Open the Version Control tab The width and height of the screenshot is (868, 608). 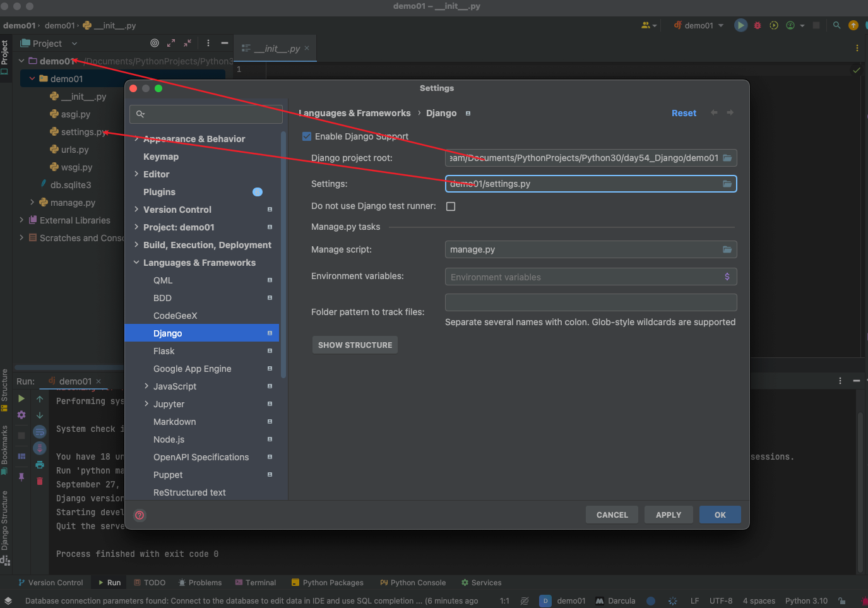[x=51, y=583]
